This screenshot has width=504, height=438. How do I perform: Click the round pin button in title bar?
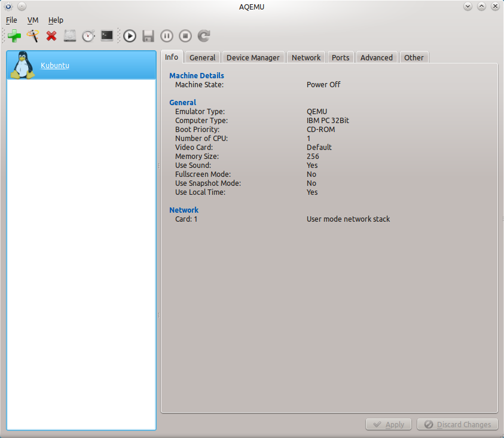tap(22, 7)
